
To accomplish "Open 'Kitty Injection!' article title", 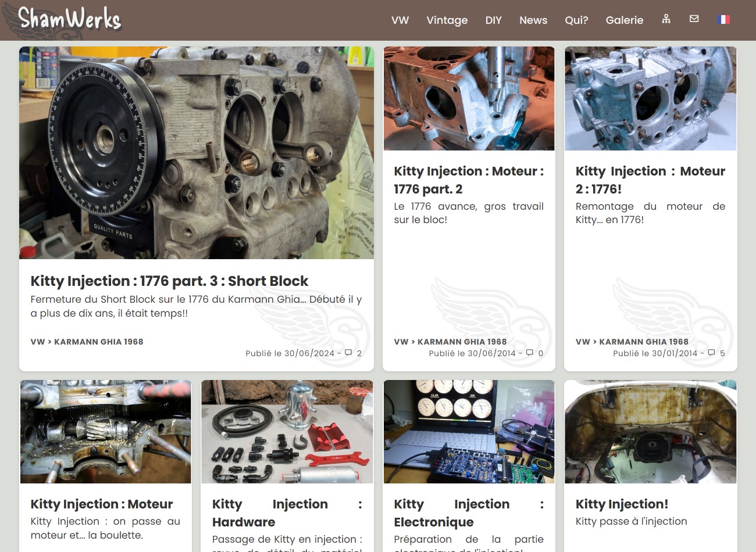I will pyautogui.click(x=622, y=504).
